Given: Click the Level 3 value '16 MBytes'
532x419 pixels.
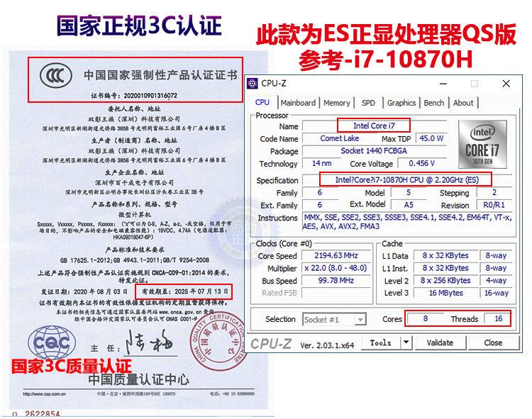Looking at the screenshot, I should coord(445,293).
